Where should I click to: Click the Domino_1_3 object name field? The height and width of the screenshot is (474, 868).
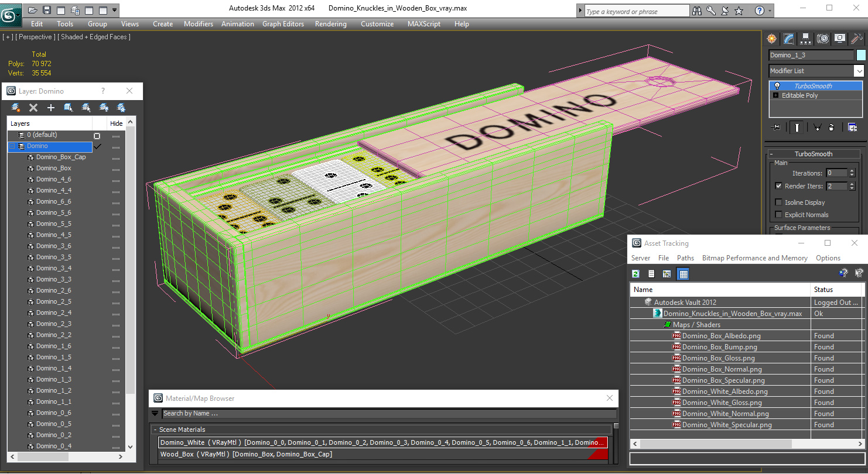811,55
